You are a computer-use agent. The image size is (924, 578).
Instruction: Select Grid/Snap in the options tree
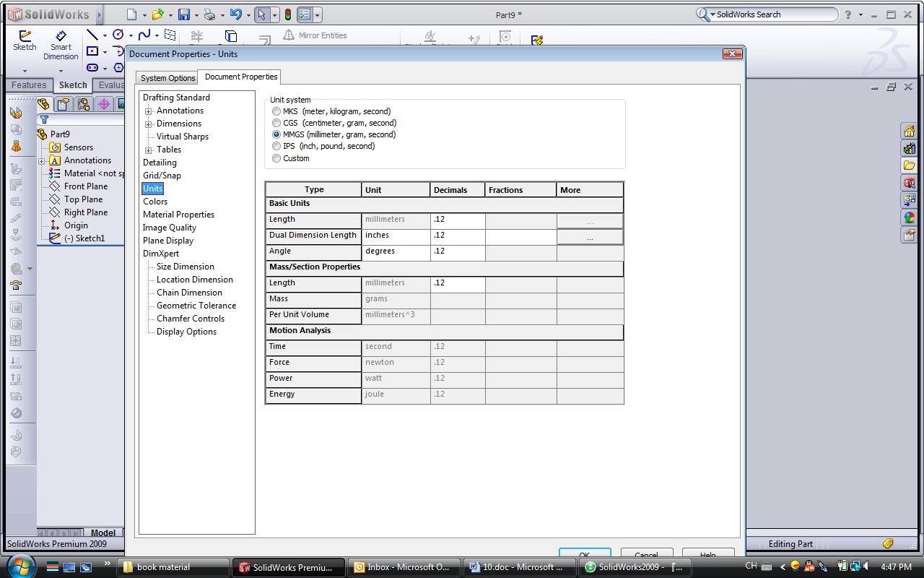tap(162, 176)
